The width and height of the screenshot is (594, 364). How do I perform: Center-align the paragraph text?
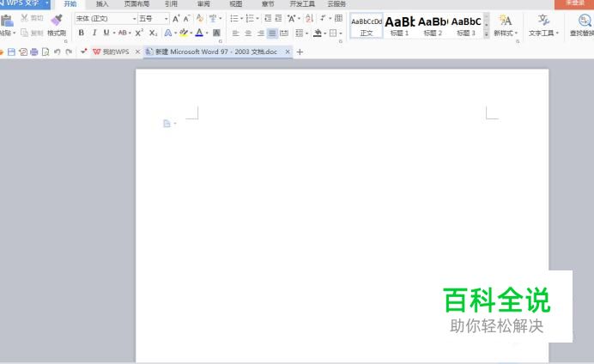[248, 33]
